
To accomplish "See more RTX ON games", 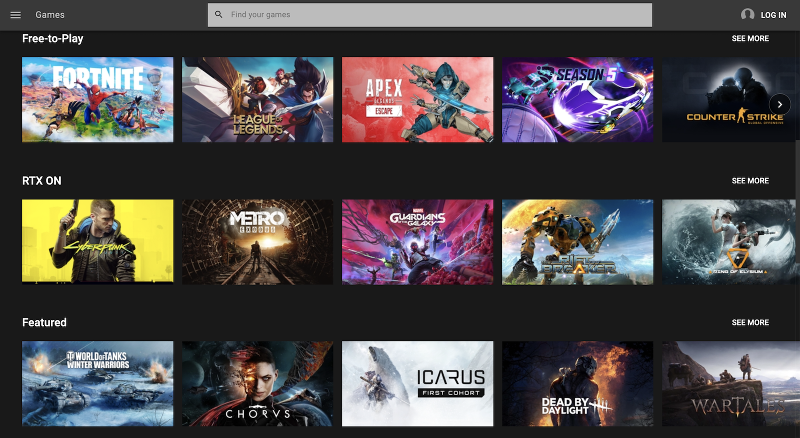I will [750, 181].
